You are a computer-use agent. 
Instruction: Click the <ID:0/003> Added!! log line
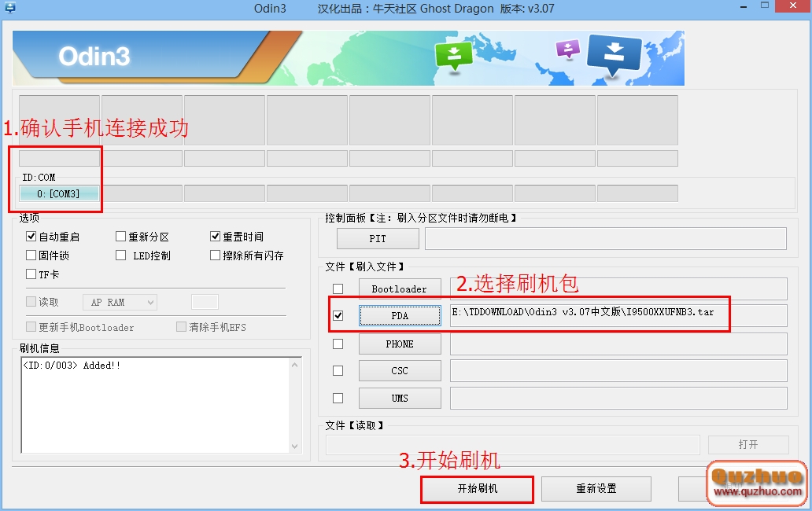(72, 365)
